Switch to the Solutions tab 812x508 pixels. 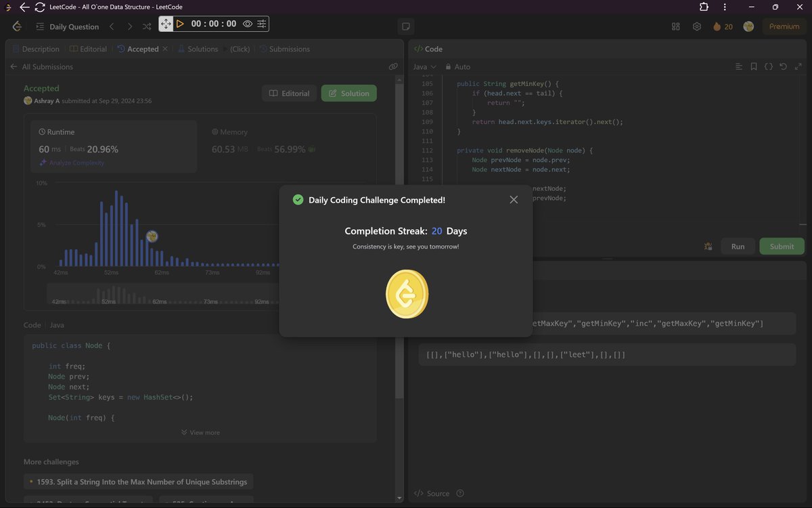coord(198,49)
